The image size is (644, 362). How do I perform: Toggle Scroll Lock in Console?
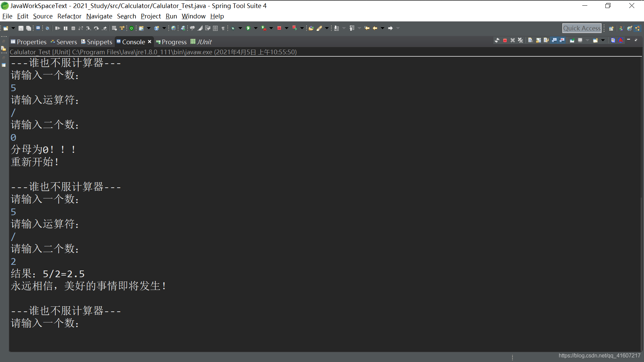538,40
